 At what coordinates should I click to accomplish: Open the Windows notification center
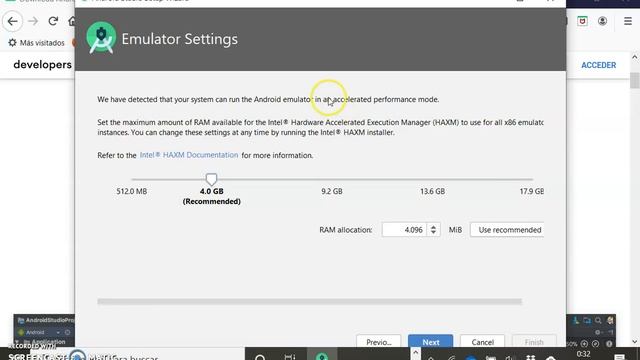pos(620,357)
